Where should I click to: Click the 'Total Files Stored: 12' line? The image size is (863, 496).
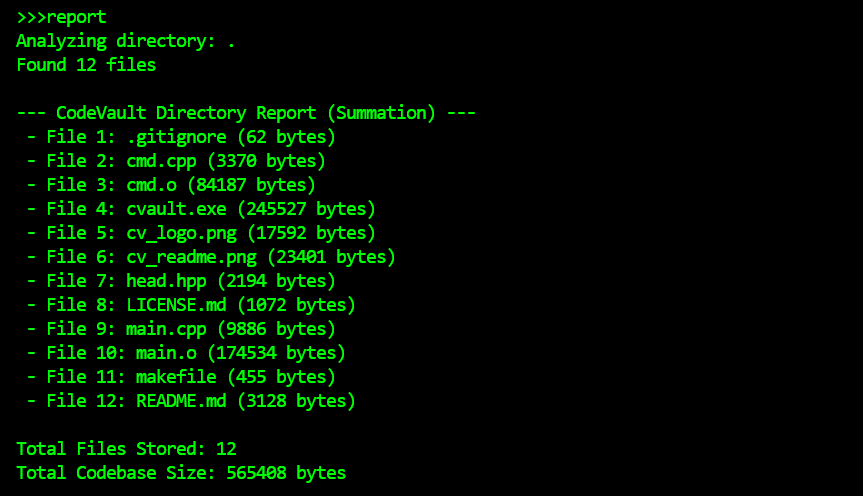(126, 449)
